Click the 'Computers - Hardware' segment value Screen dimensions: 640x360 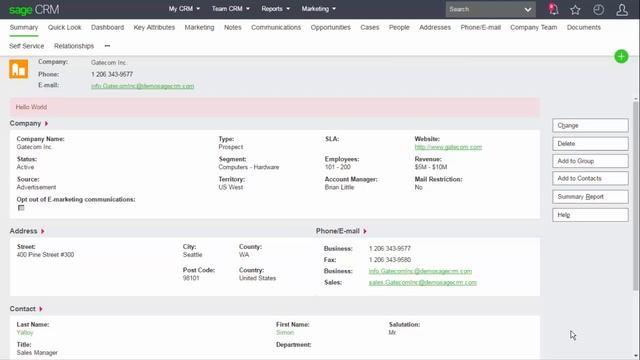click(x=249, y=167)
